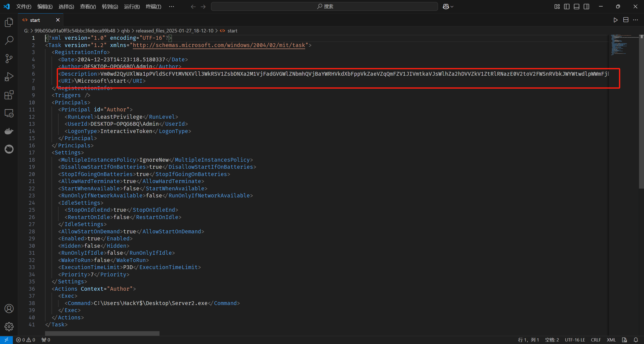Viewport: 644px width, 344px height.
Task: Select the start editor tab
Action: (41, 20)
